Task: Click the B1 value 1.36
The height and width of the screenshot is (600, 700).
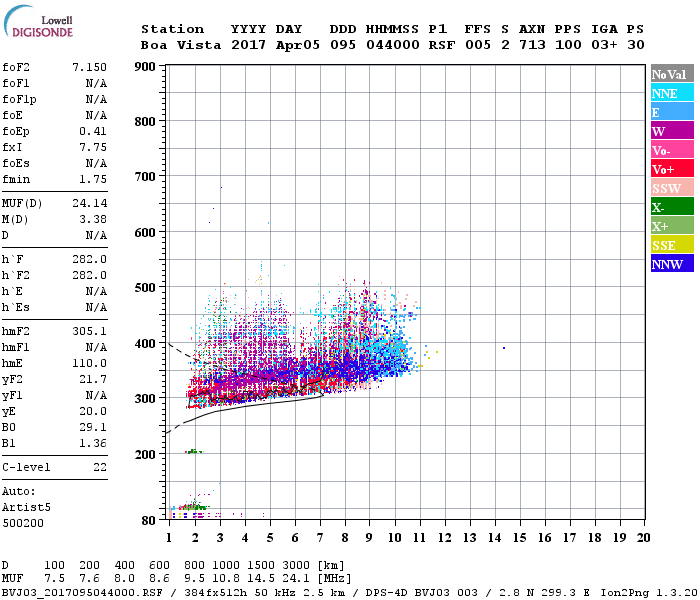Action: pyautogui.click(x=93, y=444)
